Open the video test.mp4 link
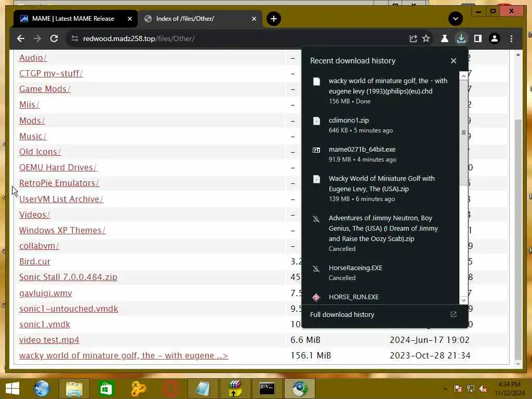 (x=49, y=340)
